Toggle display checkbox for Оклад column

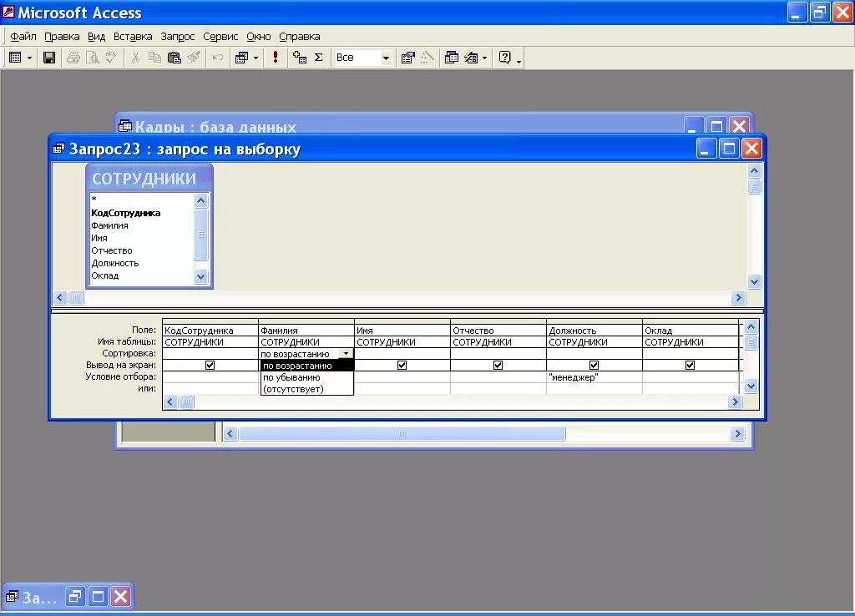(x=690, y=366)
